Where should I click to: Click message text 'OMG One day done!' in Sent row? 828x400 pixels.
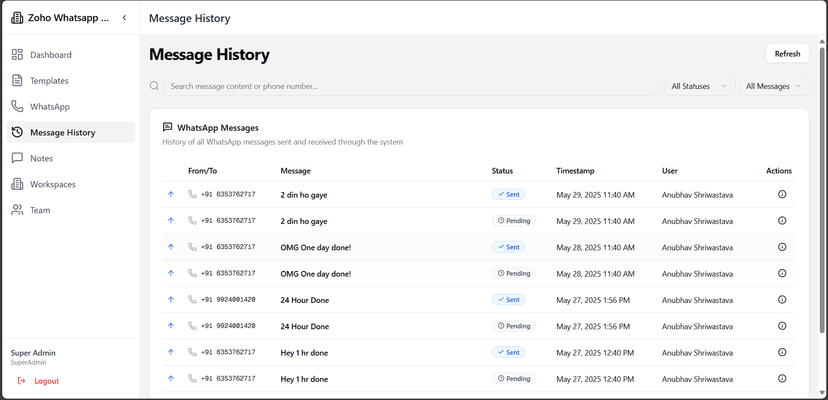[316, 247]
